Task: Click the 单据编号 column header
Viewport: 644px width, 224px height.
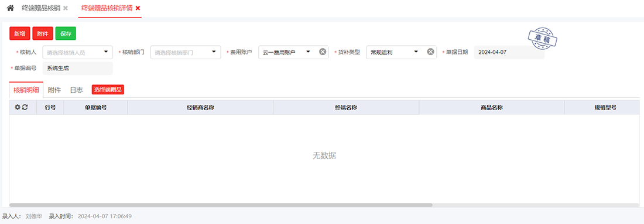Action: (95, 107)
